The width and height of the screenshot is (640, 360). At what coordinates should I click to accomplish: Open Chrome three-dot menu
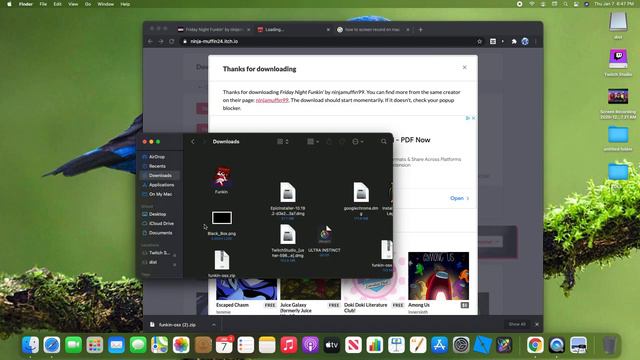pyautogui.click(x=536, y=41)
